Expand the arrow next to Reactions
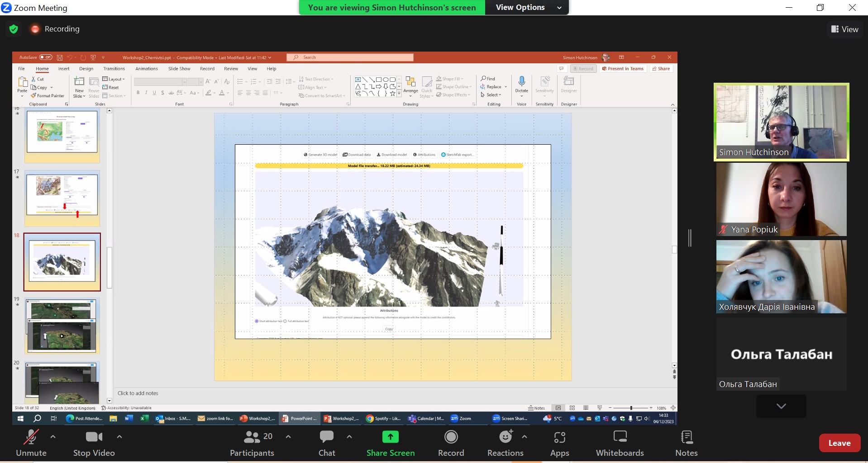868x463 pixels. coord(525,437)
